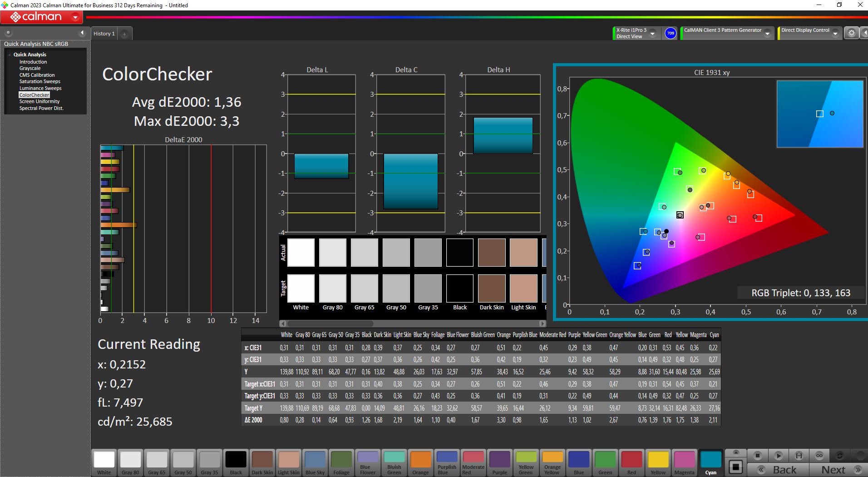Image resolution: width=868 pixels, height=477 pixels.
Task: Click the blue 709 colorspace badge
Action: pos(670,33)
